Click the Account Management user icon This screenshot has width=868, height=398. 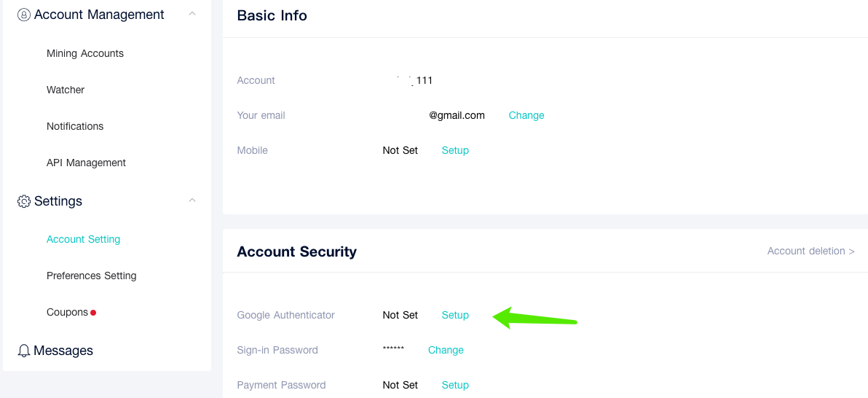pos(24,15)
